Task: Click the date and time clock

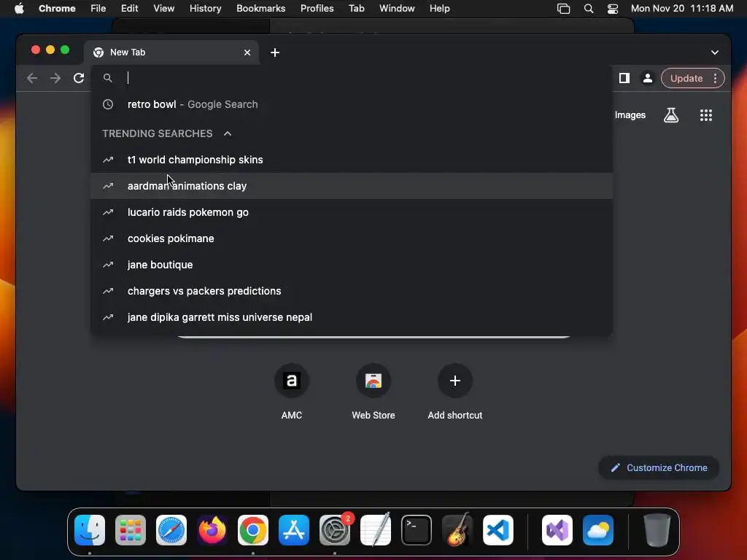Action: tap(682, 9)
